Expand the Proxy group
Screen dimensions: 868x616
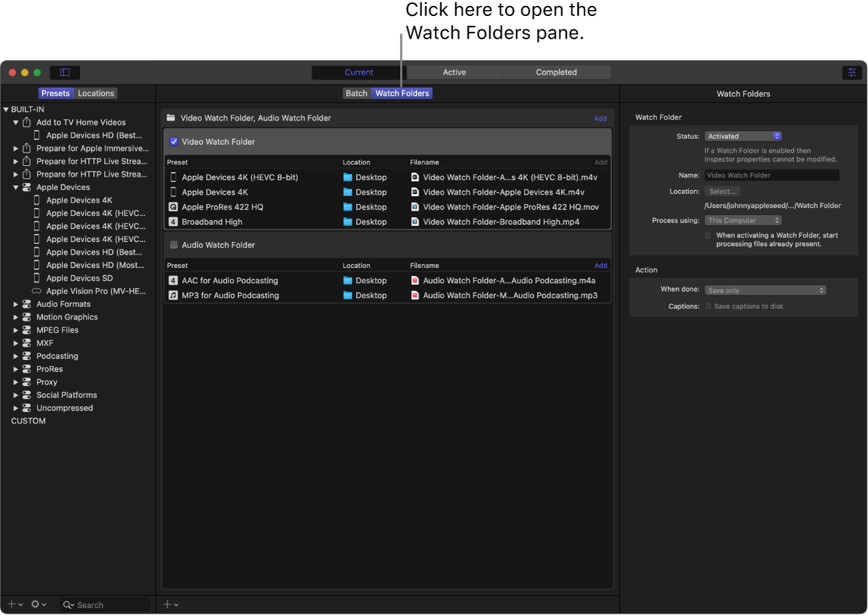tap(16, 382)
